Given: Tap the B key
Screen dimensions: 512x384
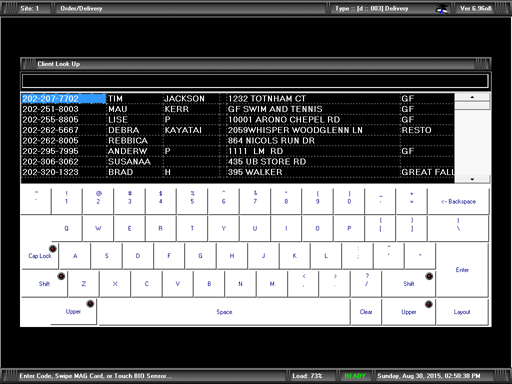Looking at the screenshot, I should 209,284.
